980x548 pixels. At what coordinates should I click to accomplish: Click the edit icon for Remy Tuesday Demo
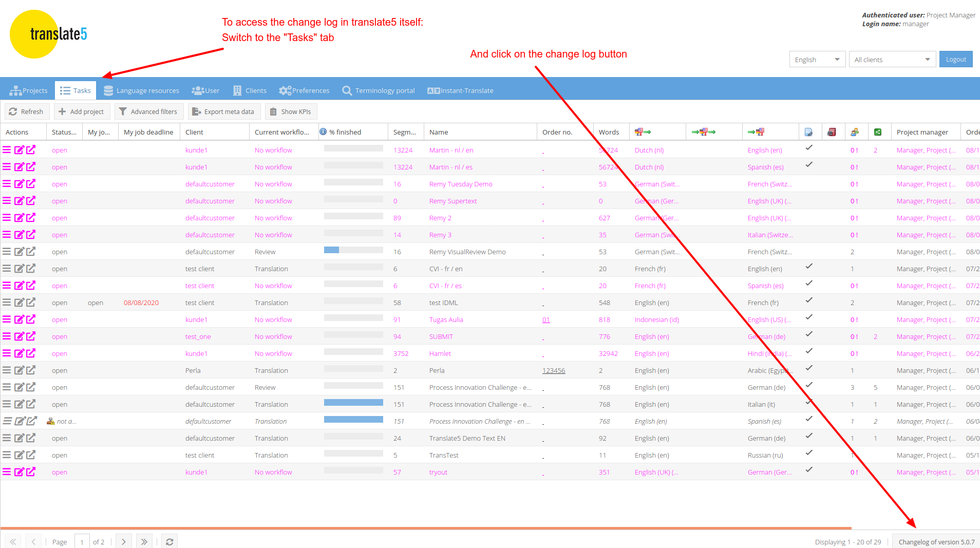tap(19, 184)
